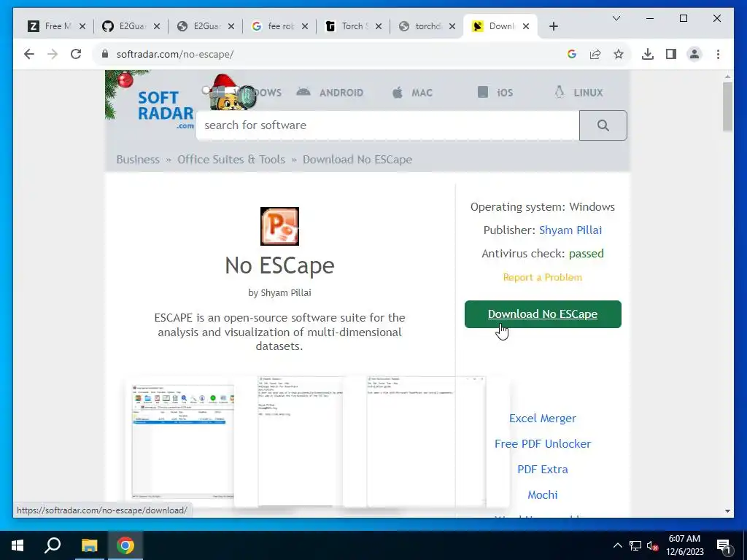Open middle notepad screenshot thumbnail
Image resolution: width=747 pixels, height=560 pixels.
point(301,441)
